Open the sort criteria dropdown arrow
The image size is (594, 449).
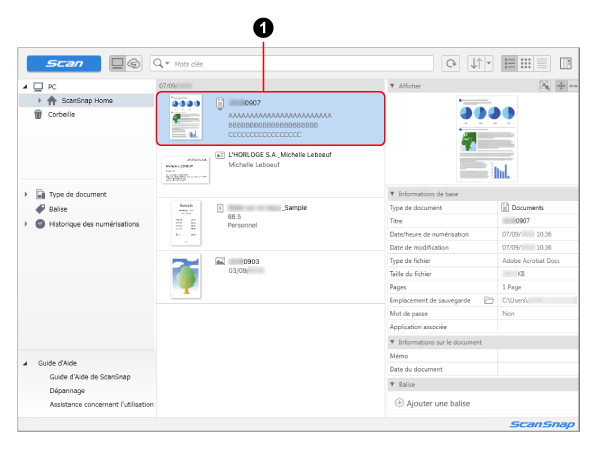click(x=489, y=63)
